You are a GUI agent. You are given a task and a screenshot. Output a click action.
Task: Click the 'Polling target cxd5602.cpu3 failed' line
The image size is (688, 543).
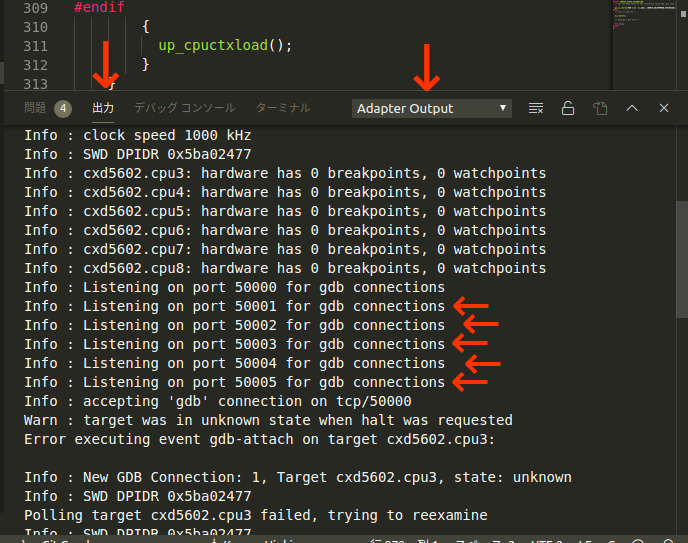255,515
